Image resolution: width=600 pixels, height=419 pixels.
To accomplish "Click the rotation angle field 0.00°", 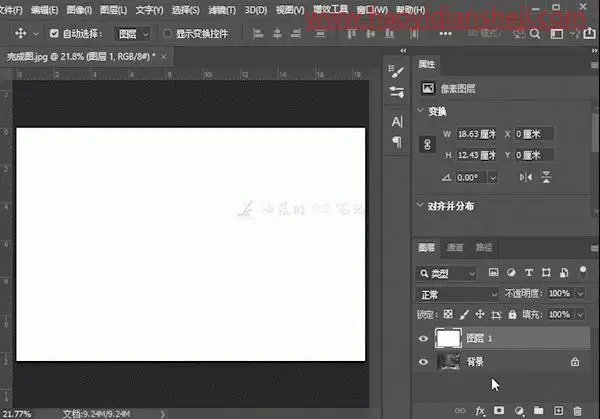I will [x=471, y=178].
